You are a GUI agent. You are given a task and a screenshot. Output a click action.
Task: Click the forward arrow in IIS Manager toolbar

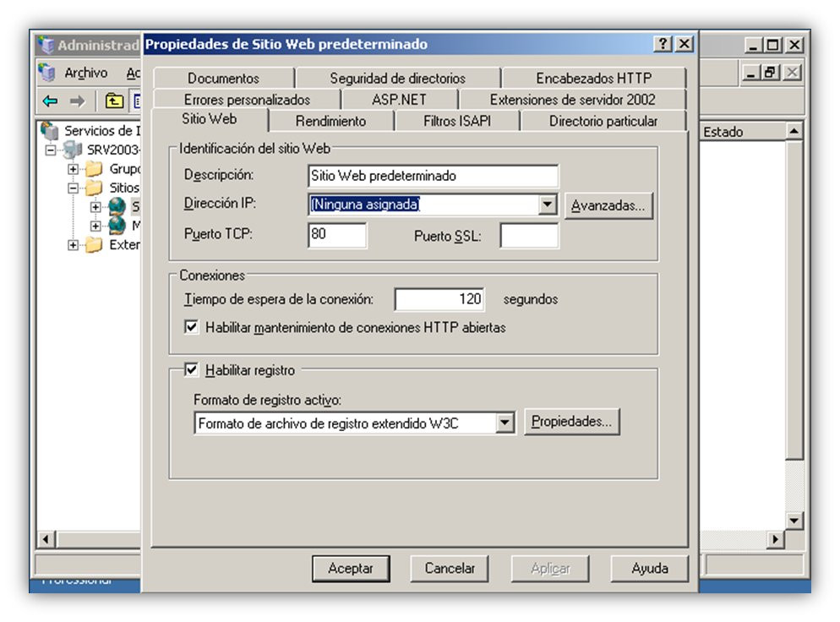click(x=78, y=101)
